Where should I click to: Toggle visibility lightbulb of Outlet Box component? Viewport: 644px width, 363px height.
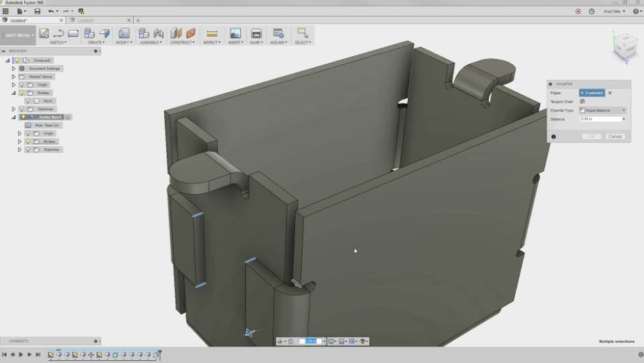23,117
